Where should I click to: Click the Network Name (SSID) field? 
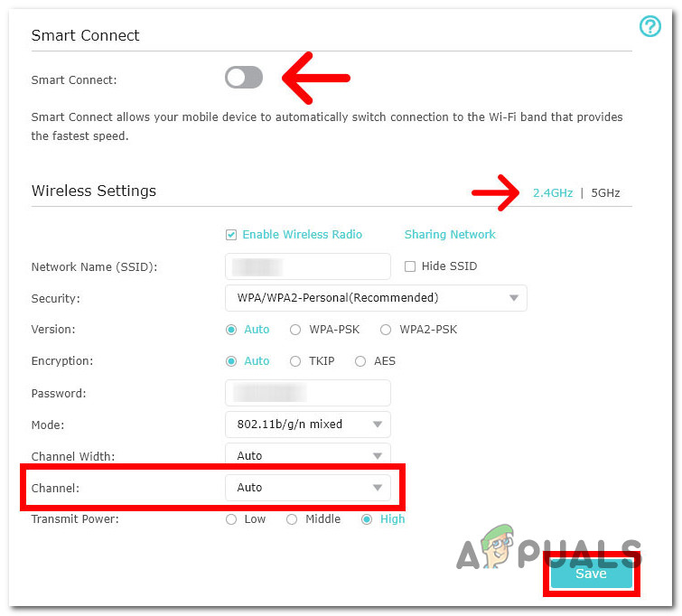tap(307, 266)
